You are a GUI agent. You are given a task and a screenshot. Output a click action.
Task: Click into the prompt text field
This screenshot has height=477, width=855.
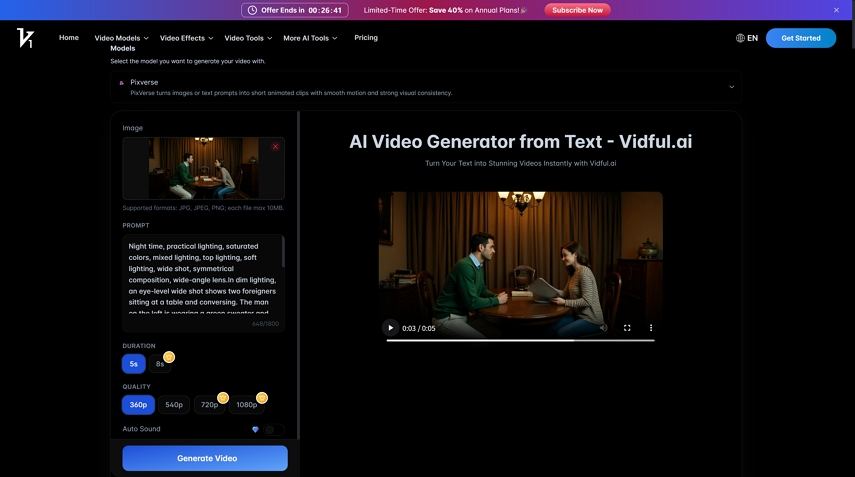[x=203, y=283]
